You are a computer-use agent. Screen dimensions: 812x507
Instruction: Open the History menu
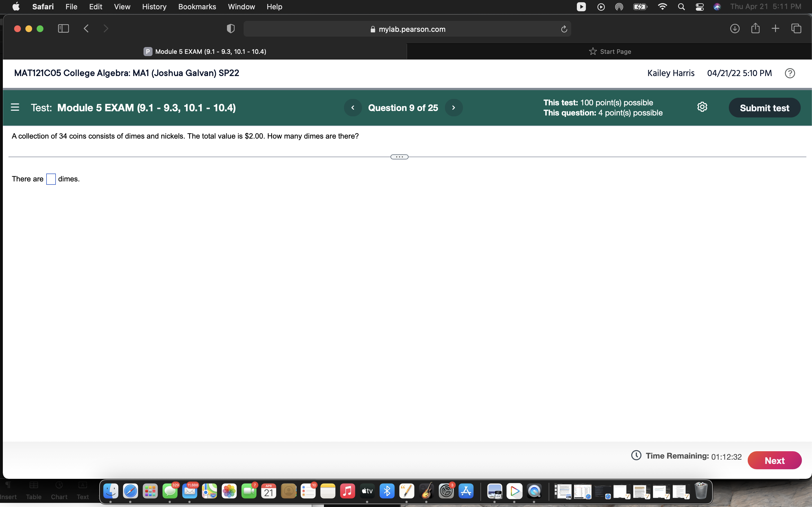point(154,7)
